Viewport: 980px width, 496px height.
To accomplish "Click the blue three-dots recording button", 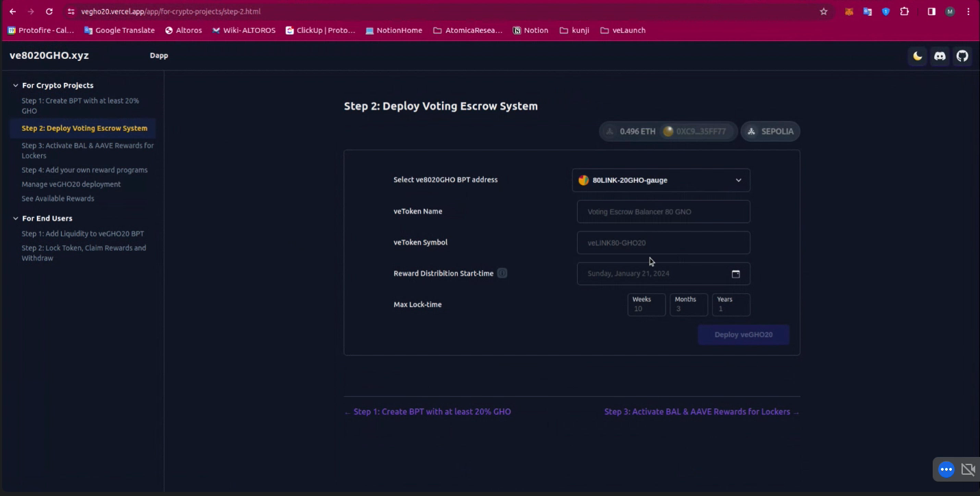I will 946,469.
